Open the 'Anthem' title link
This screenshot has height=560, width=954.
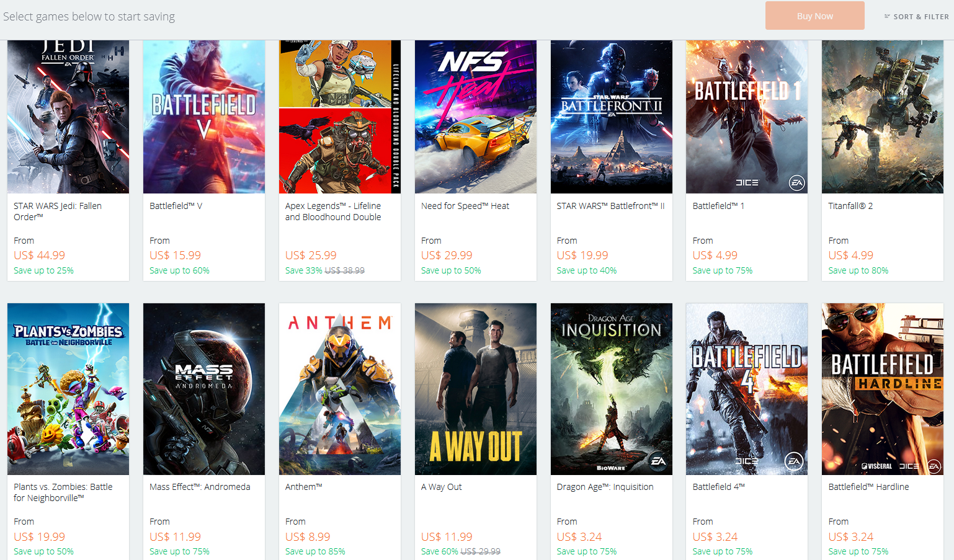304,487
